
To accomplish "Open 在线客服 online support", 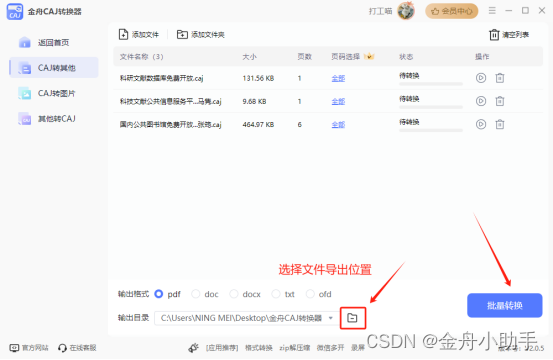I will click(x=77, y=348).
